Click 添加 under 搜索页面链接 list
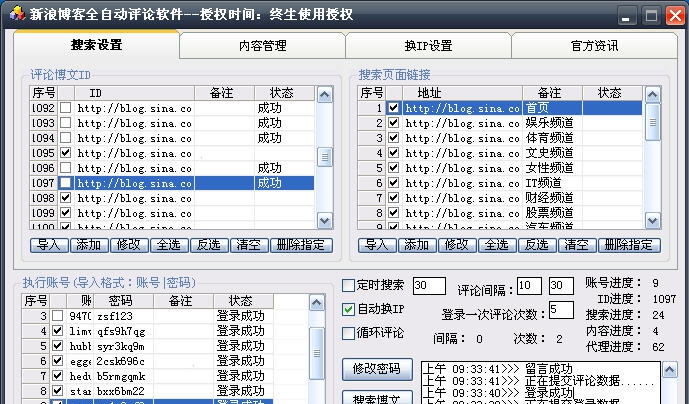Image resolution: width=689 pixels, height=404 pixels. pos(417,245)
